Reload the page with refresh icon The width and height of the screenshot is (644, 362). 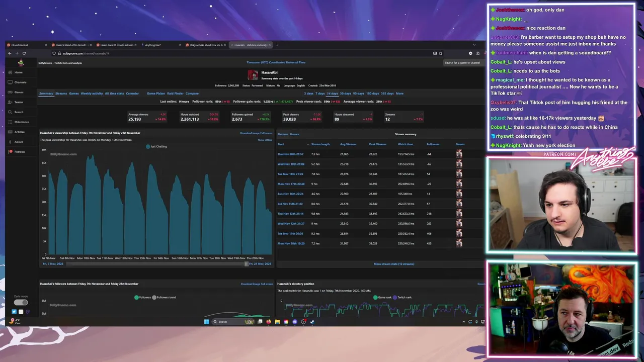(x=24, y=53)
